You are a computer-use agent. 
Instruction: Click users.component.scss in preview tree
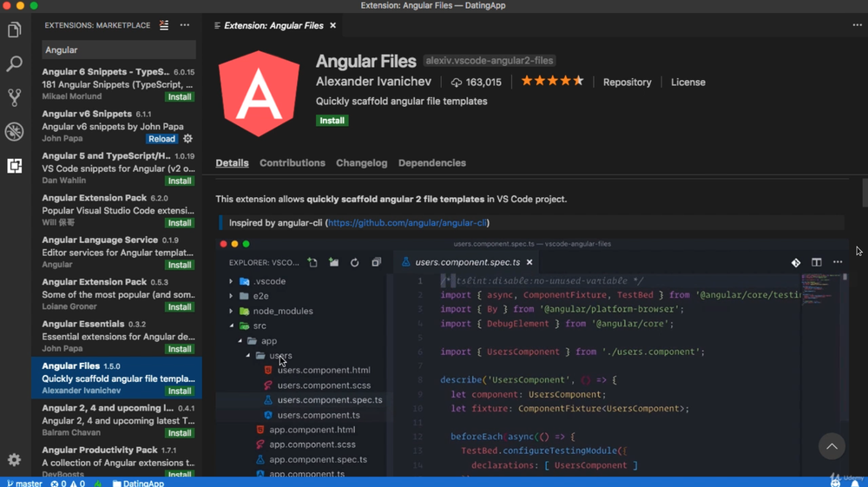tap(324, 385)
